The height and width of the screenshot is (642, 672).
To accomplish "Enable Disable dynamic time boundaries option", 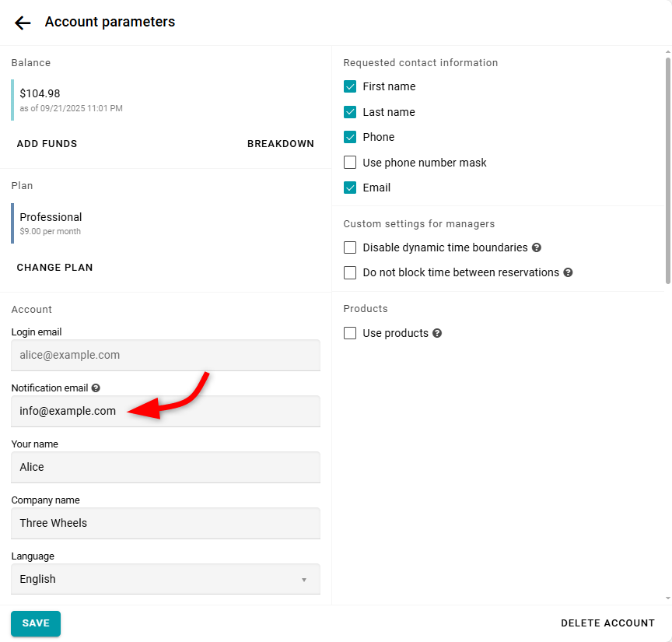I will (350, 247).
